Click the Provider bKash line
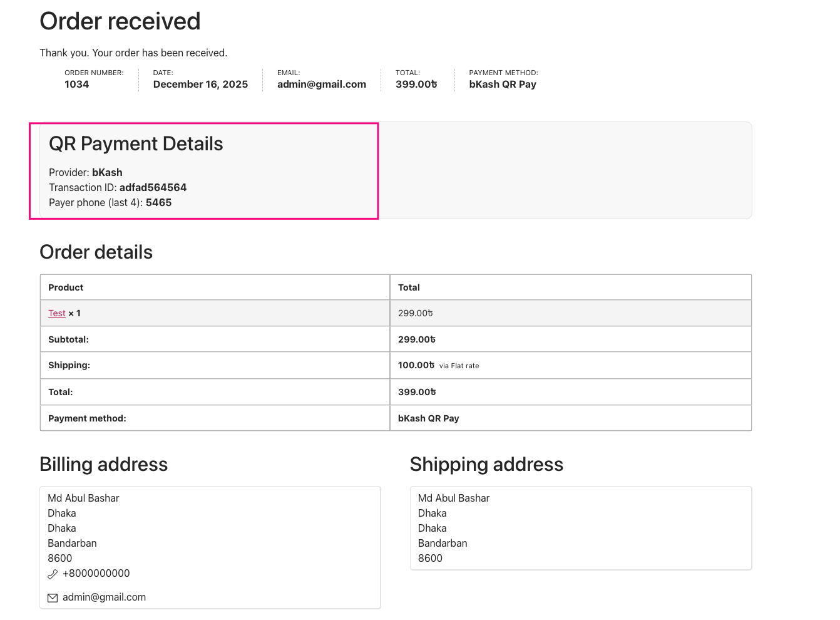 pos(86,172)
